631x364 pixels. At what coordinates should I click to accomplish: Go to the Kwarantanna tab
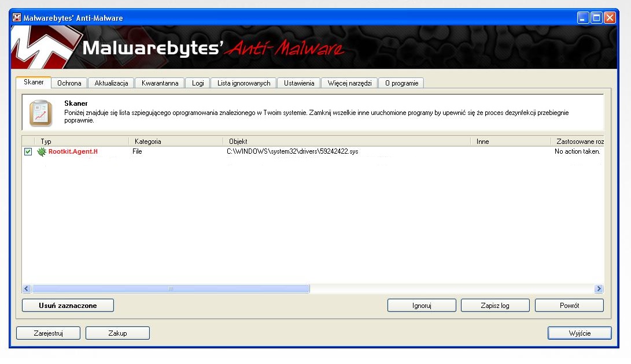tap(160, 83)
